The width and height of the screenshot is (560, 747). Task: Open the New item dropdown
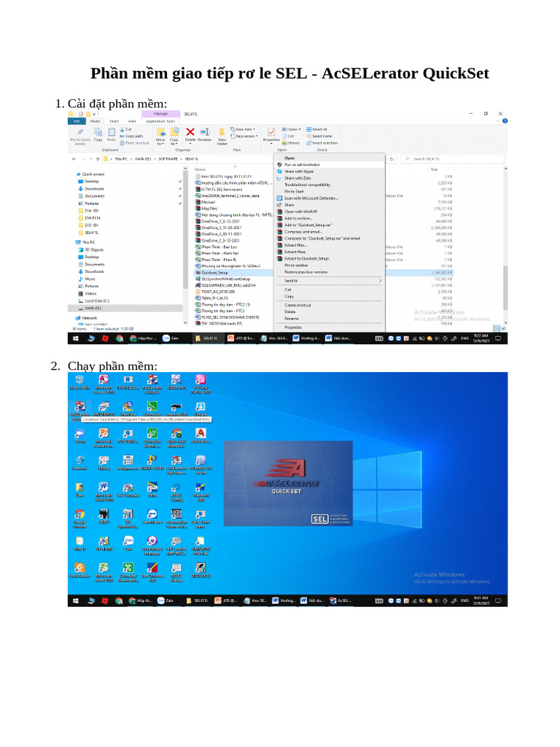pyautogui.click(x=242, y=129)
